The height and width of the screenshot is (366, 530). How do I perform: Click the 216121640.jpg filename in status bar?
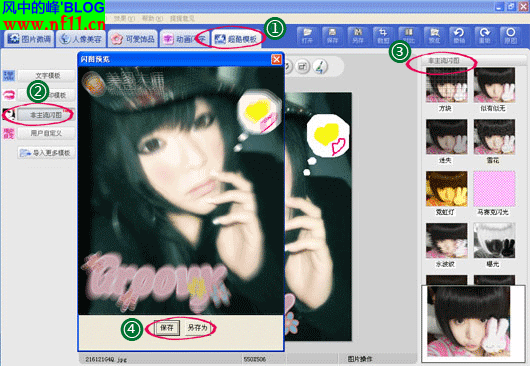pyautogui.click(x=106, y=359)
